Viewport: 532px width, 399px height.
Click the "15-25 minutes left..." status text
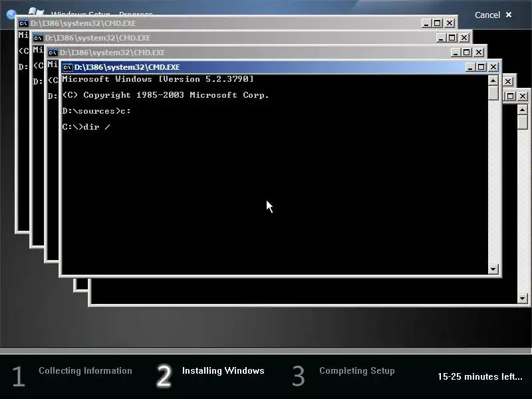(x=480, y=376)
